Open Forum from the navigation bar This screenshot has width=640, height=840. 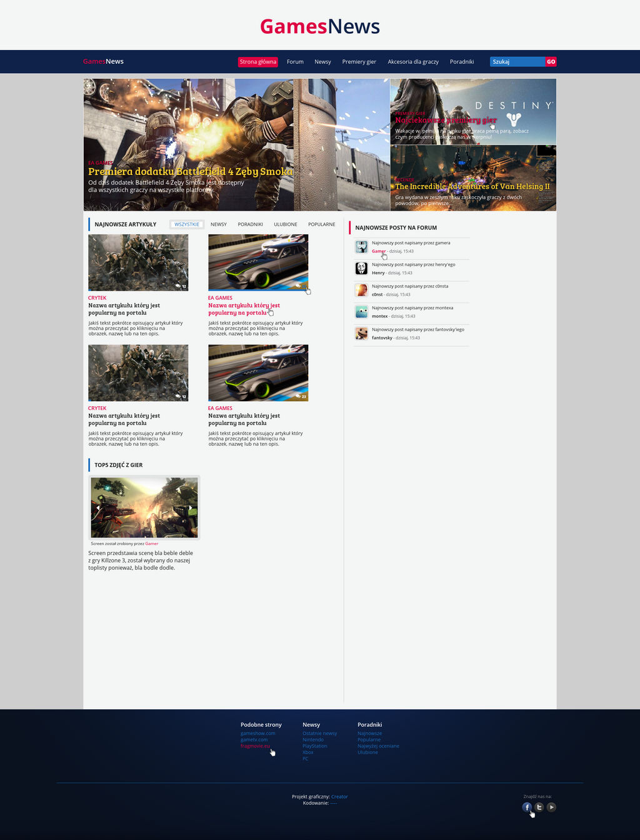[295, 62]
